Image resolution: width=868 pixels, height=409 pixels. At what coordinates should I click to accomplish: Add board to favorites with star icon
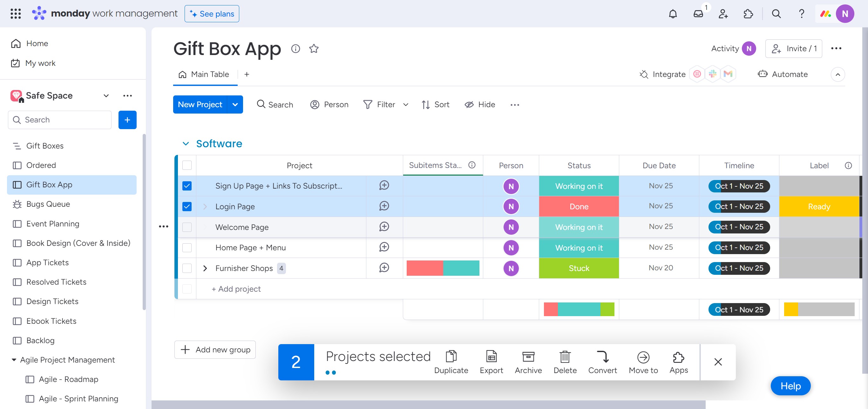314,49
